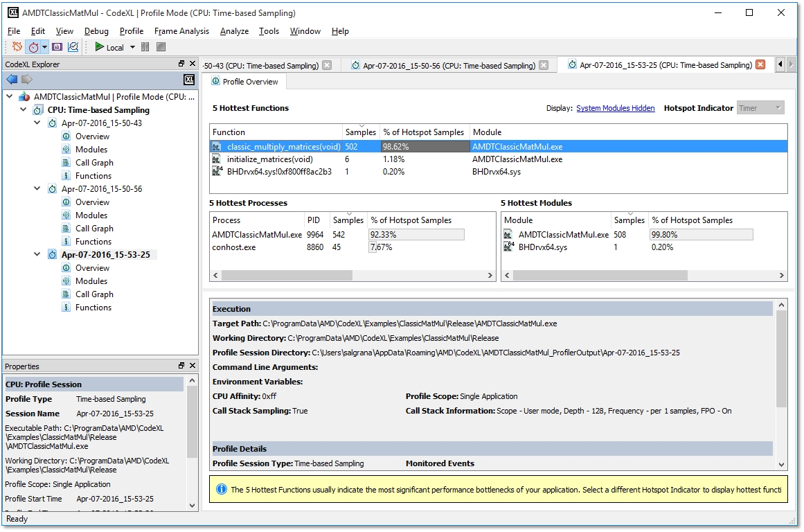Collapse the CPU: Time-based Sampling node
This screenshot has width=804, height=532.
tap(23, 109)
